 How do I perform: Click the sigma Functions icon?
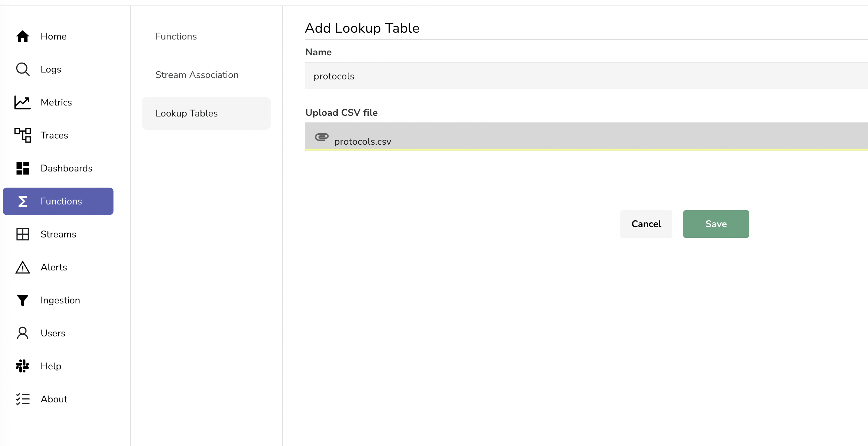click(22, 201)
